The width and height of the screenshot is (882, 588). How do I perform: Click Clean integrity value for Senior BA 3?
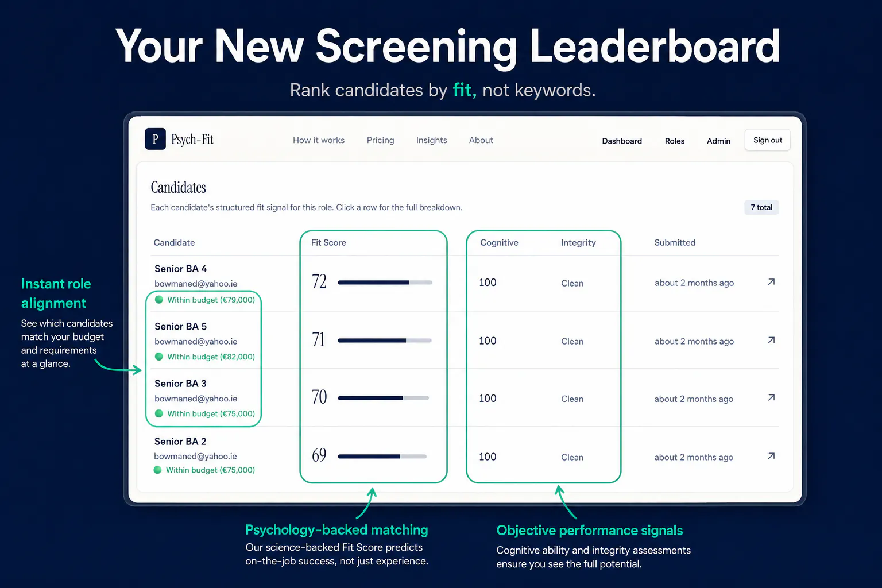[572, 399]
